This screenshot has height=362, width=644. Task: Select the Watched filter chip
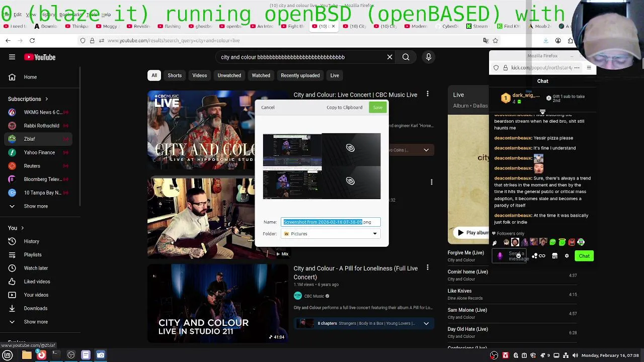[x=261, y=75]
